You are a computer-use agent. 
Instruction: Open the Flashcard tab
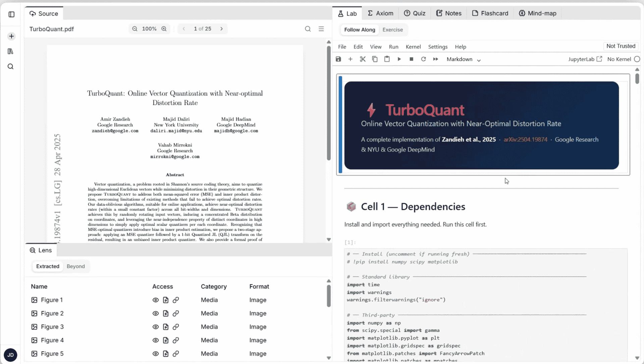(x=490, y=13)
